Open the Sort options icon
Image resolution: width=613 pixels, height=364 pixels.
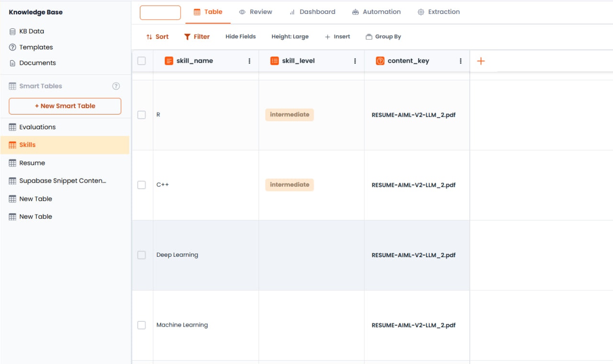point(148,36)
